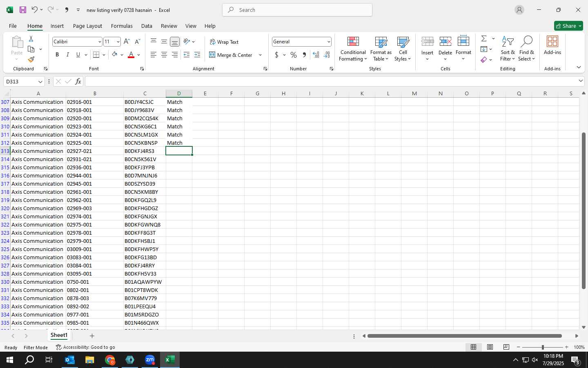Toggle left text alignment

(154, 55)
